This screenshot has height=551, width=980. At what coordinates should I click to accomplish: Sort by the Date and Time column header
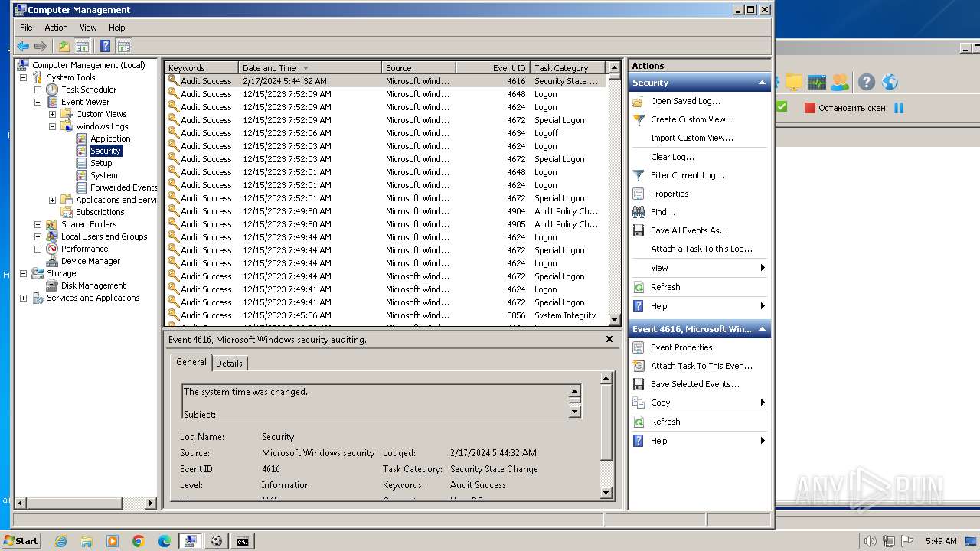(x=310, y=68)
